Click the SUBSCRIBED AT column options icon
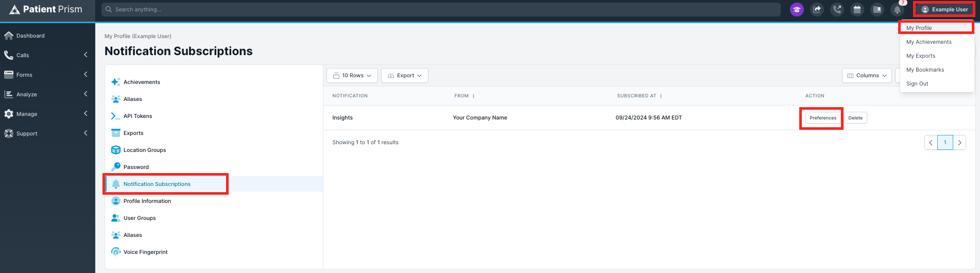 (x=661, y=96)
